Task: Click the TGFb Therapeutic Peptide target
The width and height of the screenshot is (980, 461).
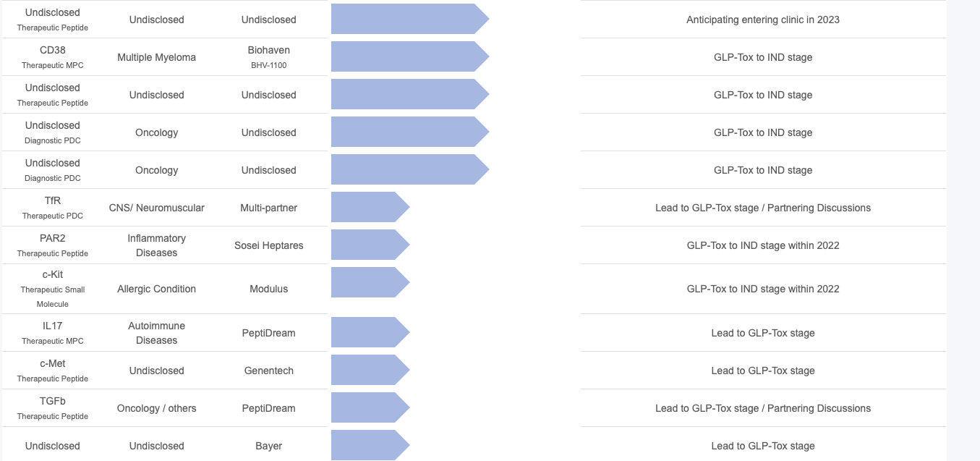Action: (53, 408)
